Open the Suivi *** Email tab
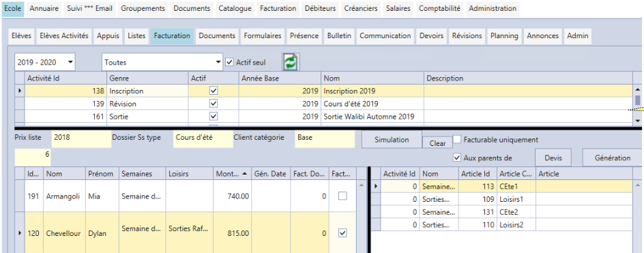Image resolution: width=644 pixels, height=253 pixels. point(89,8)
